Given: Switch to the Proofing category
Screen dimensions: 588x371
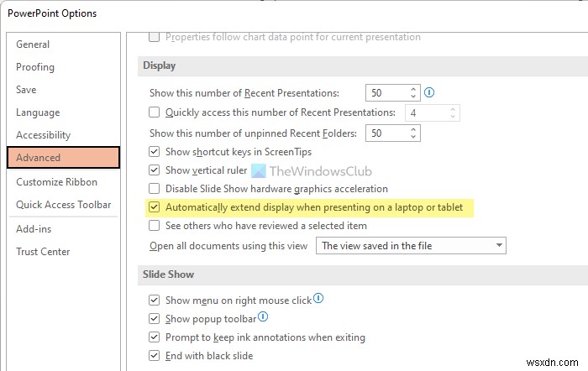Looking at the screenshot, I should [x=35, y=67].
